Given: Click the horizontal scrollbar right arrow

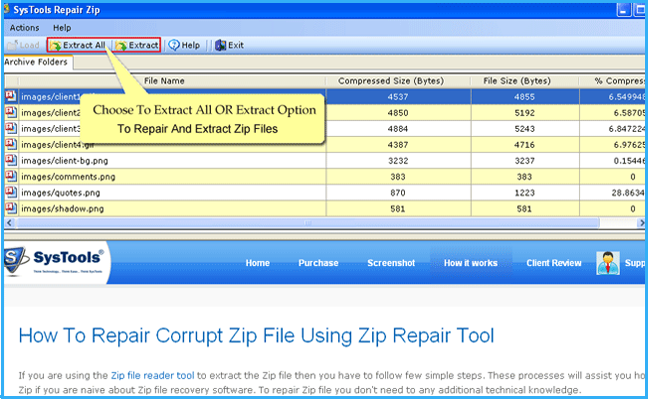Looking at the screenshot, I should coord(642,223).
